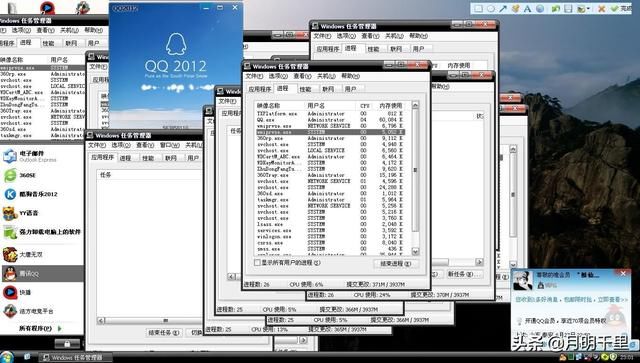640x363 pixels.
Task: Launch 酷狗音乐2012 from Start menu
Action: click(42, 194)
